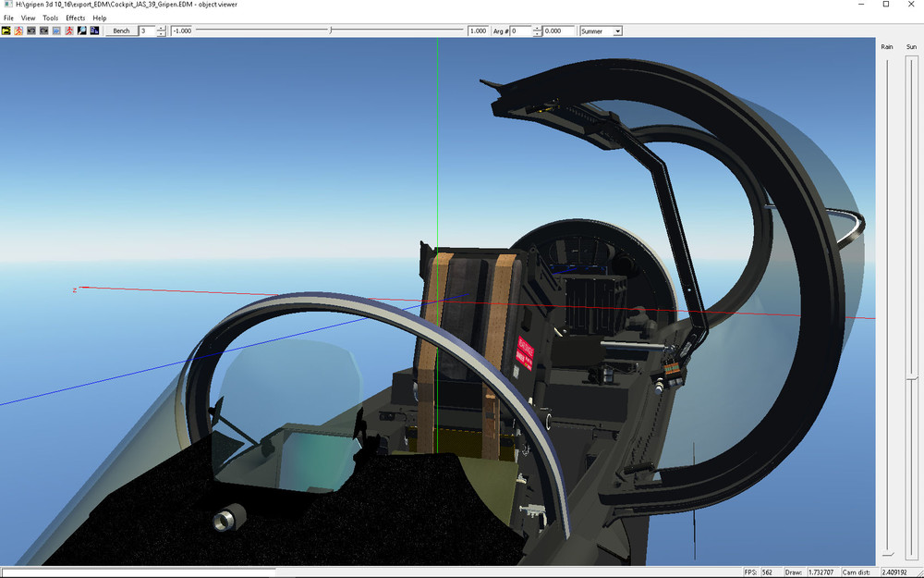Decrease the Bench count with the down arrow

pyautogui.click(x=162, y=33)
